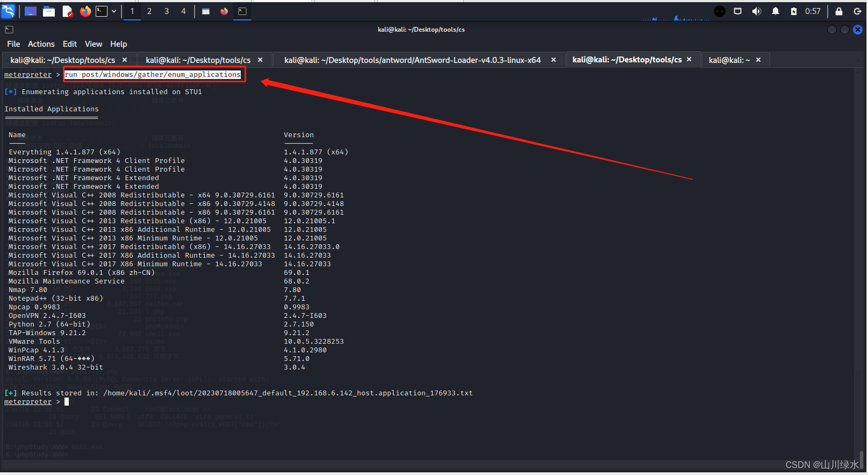The height and width of the screenshot is (475, 868).
Task: Click the purple show-desktop panel icon
Action: click(x=31, y=11)
